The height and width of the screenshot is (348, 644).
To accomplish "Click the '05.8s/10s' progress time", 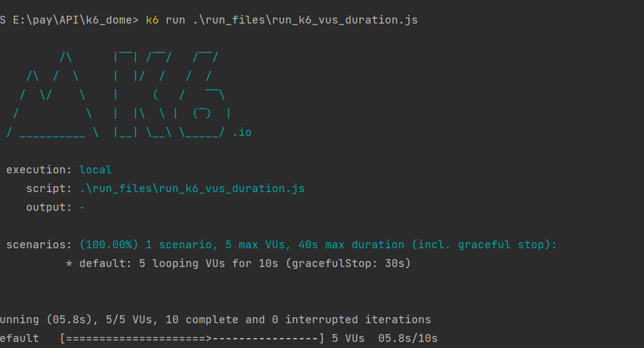I will coord(408,338).
